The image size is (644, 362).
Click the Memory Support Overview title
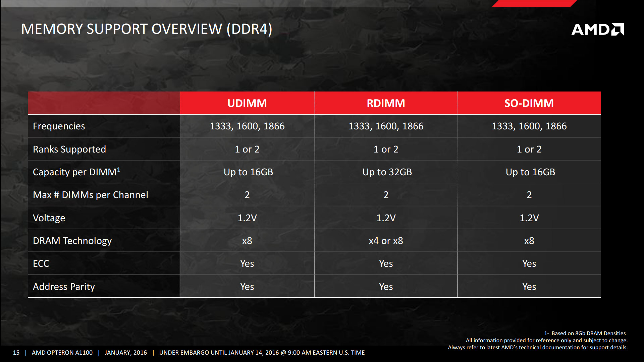point(147,29)
